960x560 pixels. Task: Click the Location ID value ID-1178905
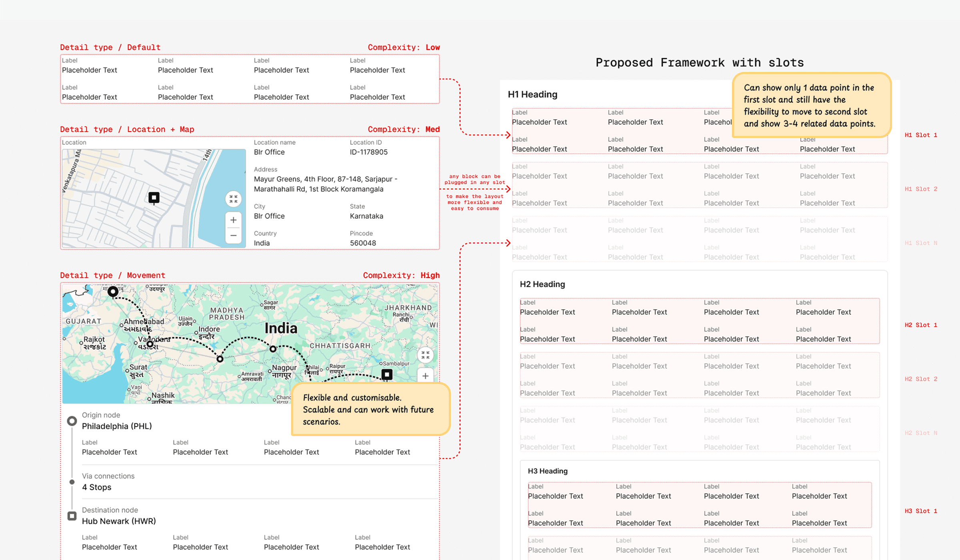point(368,152)
